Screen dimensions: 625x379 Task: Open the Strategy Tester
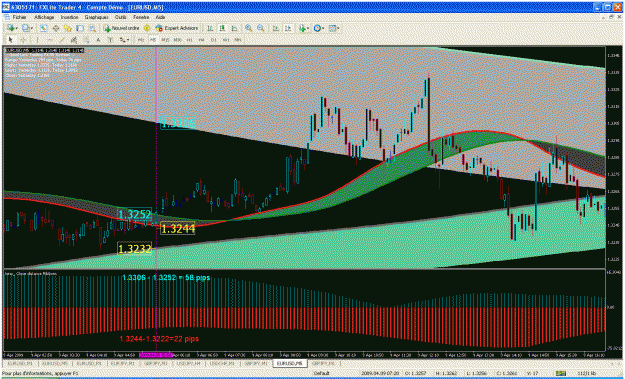92,28
